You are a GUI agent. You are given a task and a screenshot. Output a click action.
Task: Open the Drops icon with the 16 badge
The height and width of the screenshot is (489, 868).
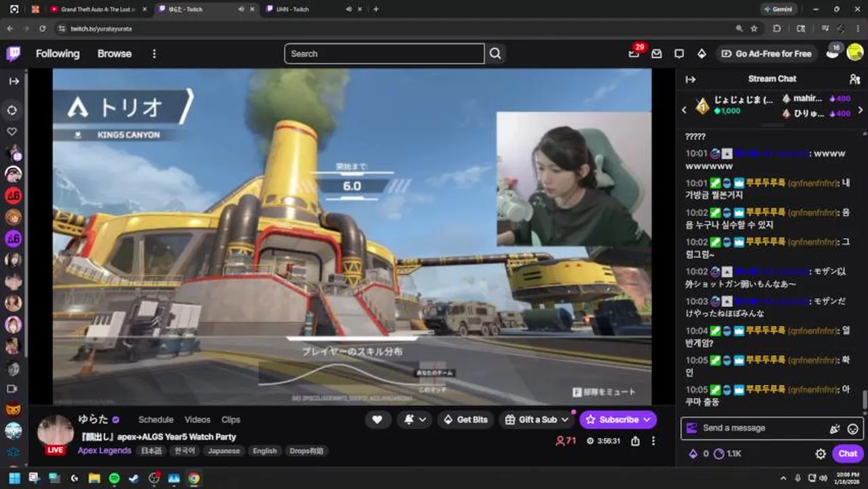tap(832, 54)
